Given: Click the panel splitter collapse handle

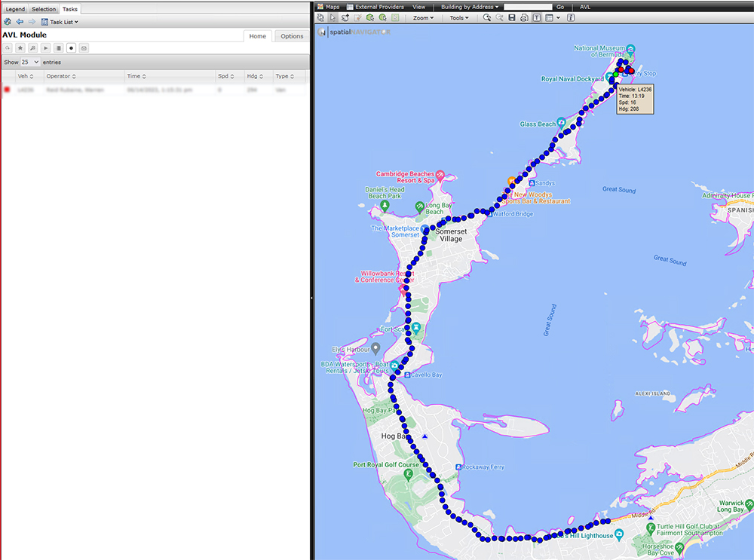Looking at the screenshot, I should click(311, 298).
